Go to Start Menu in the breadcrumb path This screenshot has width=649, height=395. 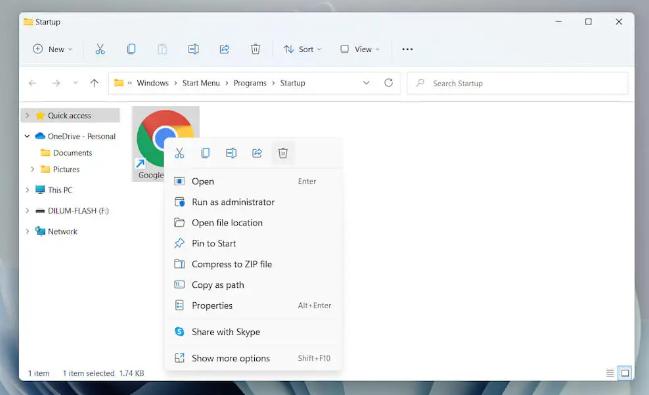click(201, 83)
